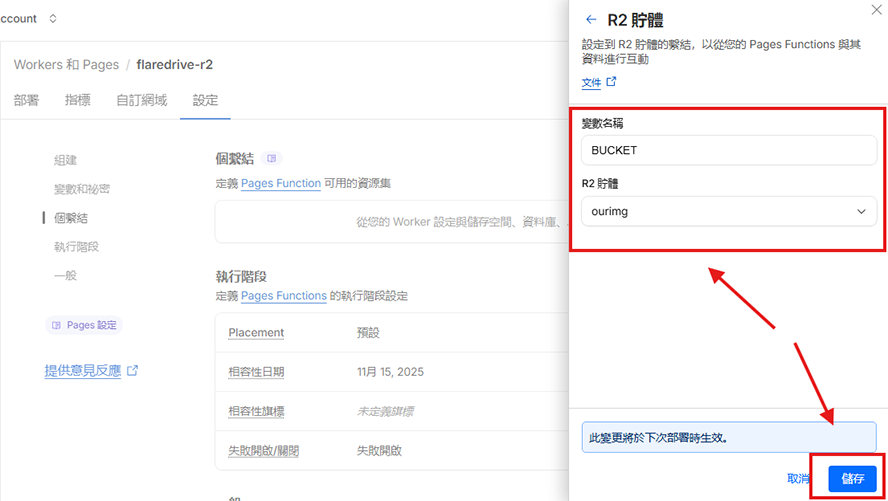This screenshot has width=888, height=501.
Task: Open 組建 in the settings sidebar
Action: click(x=65, y=160)
